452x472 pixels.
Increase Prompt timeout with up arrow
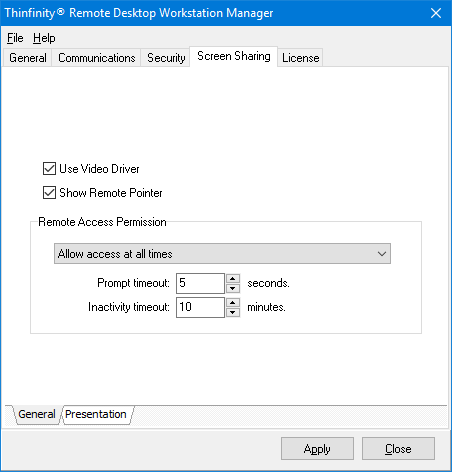pyautogui.click(x=233, y=278)
